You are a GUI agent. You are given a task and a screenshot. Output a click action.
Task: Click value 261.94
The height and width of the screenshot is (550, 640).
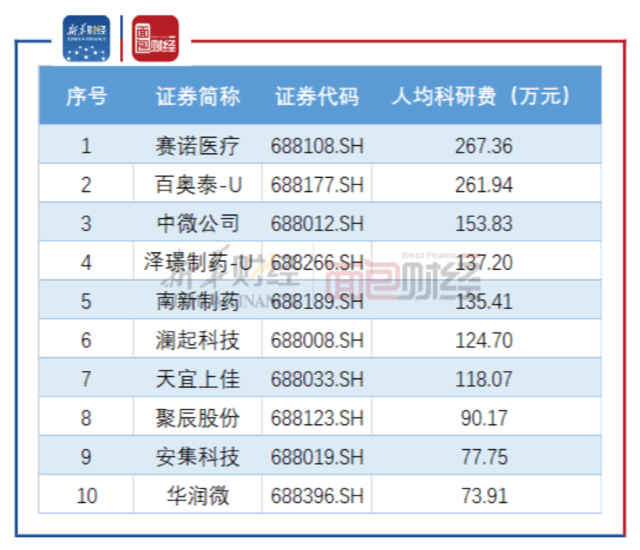[x=484, y=185]
